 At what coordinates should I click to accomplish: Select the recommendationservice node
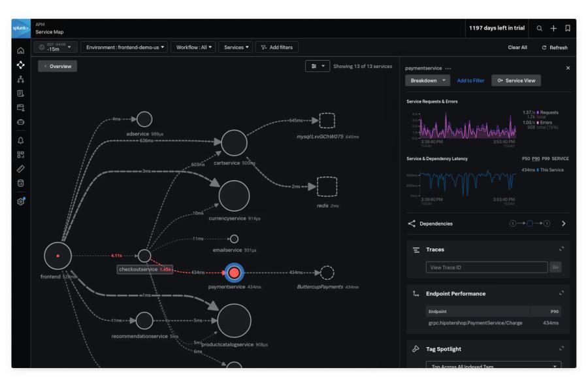(x=144, y=321)
